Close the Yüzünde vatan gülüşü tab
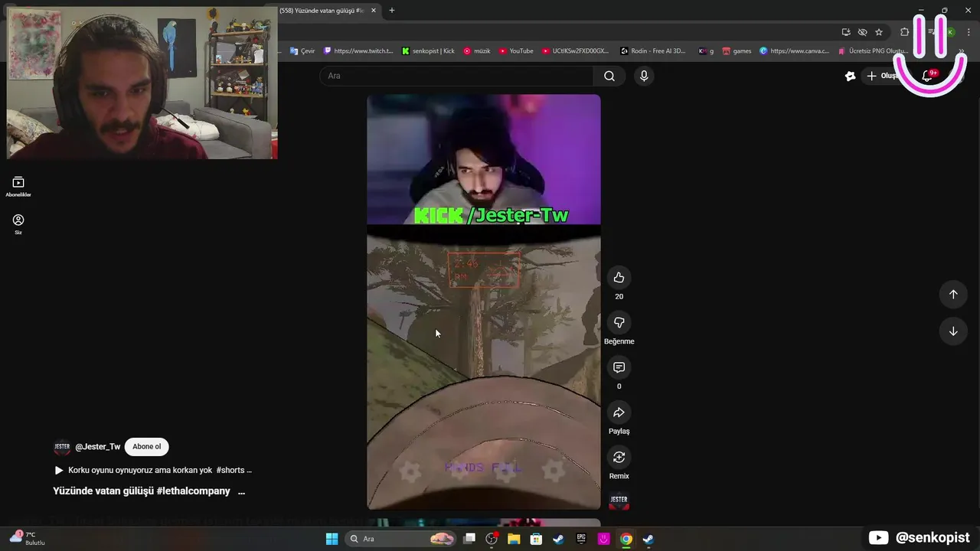980x551 pixels. [x=374, y=11]
